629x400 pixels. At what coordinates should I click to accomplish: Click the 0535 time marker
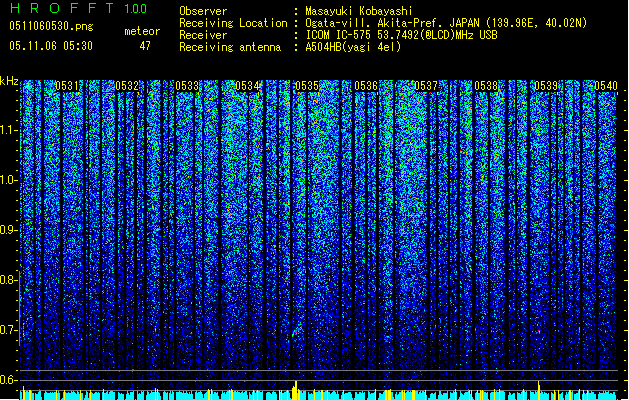[307, 86]
